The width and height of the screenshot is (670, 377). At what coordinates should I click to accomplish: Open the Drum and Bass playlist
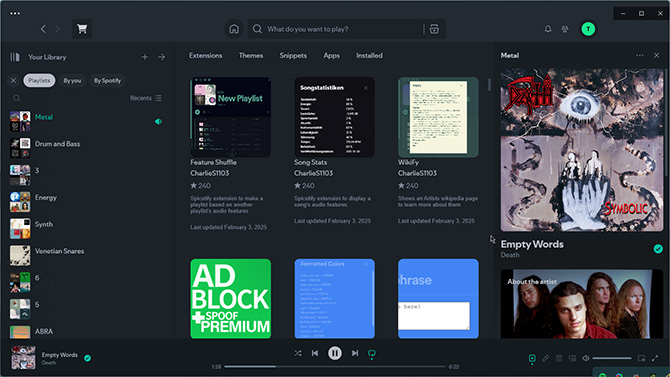(x=88, y=148)
